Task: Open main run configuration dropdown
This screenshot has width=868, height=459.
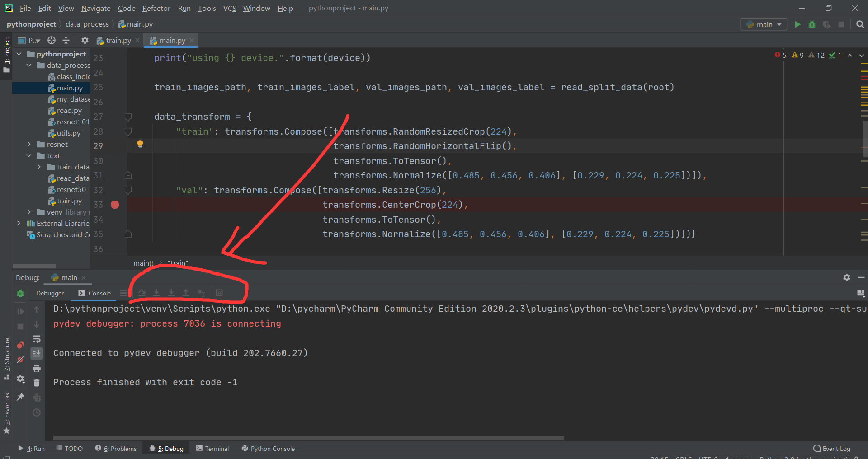Action: 764,24
